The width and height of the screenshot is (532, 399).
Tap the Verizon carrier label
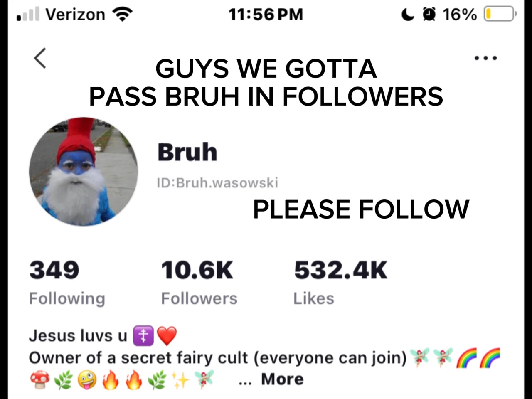click(x=75, y=15)
